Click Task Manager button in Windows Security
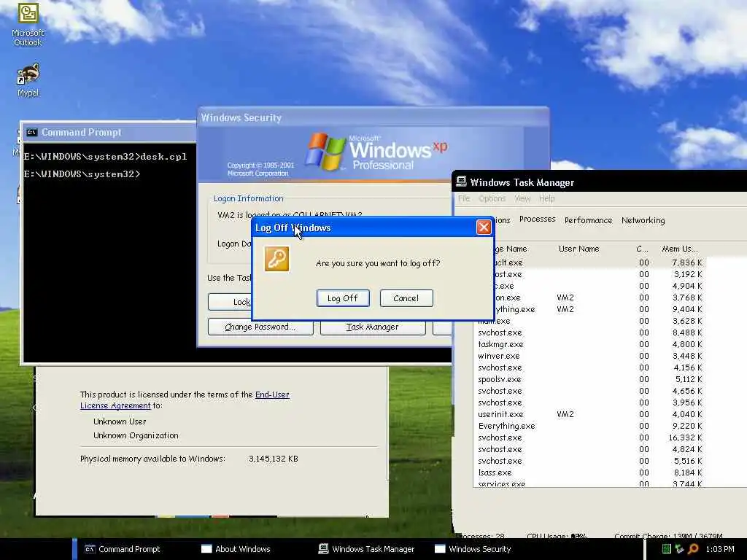This screenshot has height=560, width=747. coord(373,327)
